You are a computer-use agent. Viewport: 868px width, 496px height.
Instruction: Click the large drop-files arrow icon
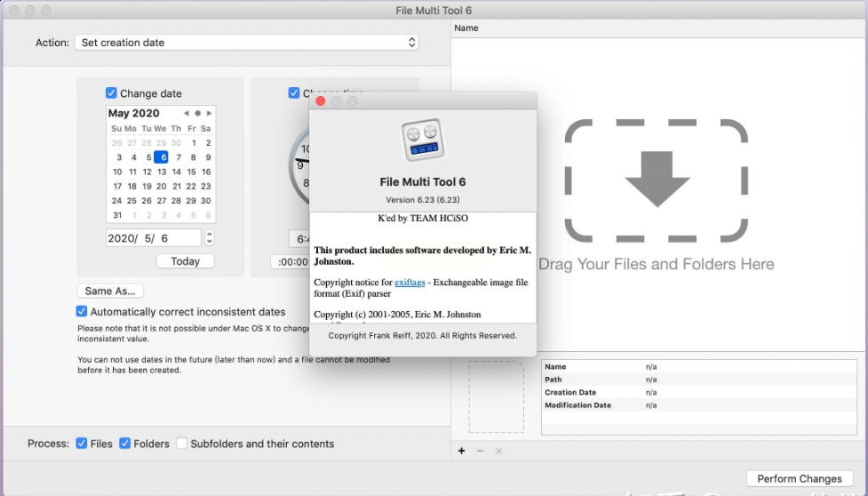click(657, 179)
